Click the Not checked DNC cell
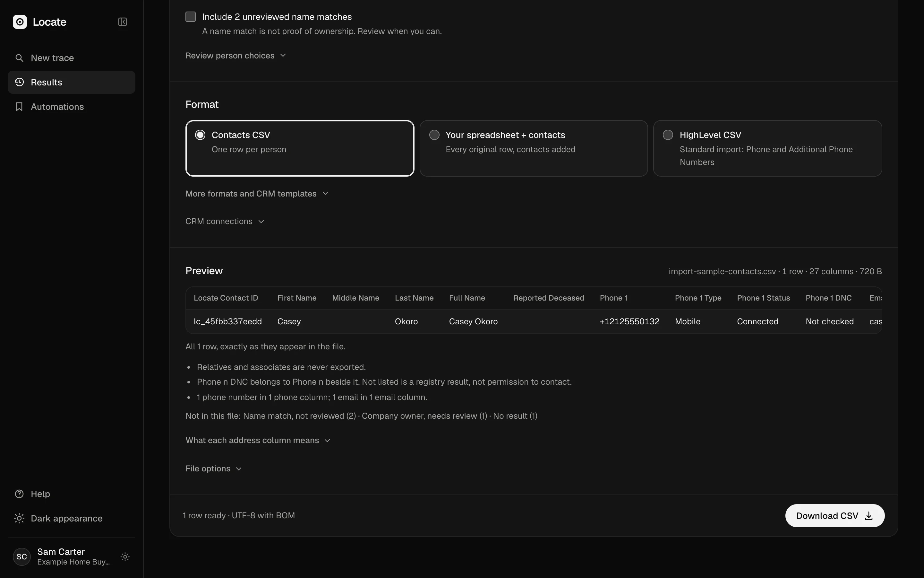Viewport: 924px width, 578px height. pos(829,321)
